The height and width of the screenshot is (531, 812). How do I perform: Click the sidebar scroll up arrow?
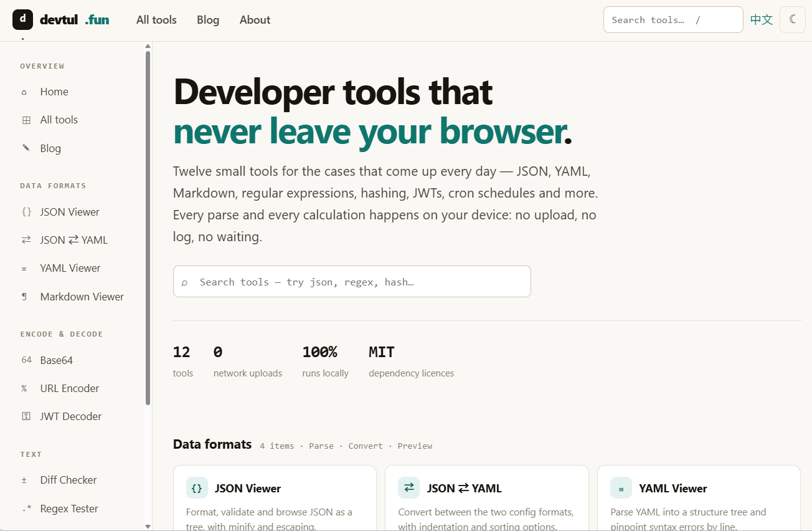pyautogui.click(x=148, y=46)
